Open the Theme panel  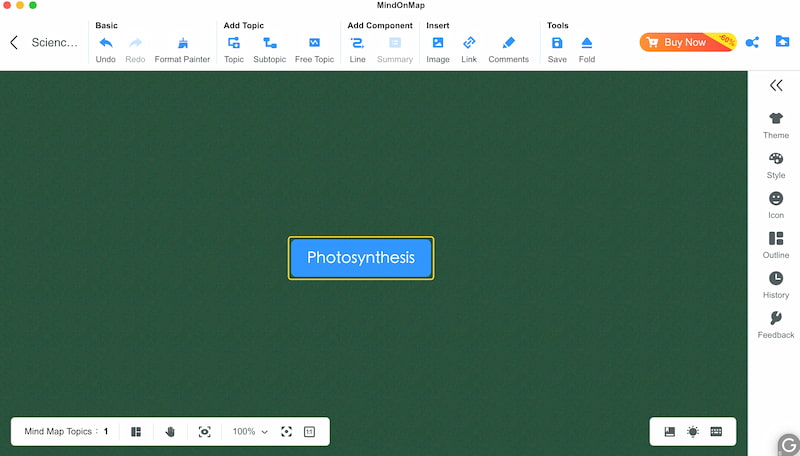pos(776,125)
